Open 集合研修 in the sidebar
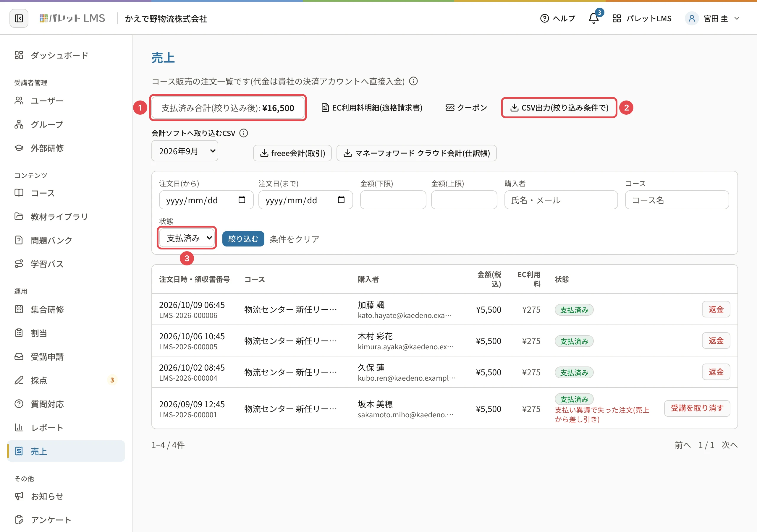This screenshot has width=757, height=532. pyautogui.click(x=66, y=309)
